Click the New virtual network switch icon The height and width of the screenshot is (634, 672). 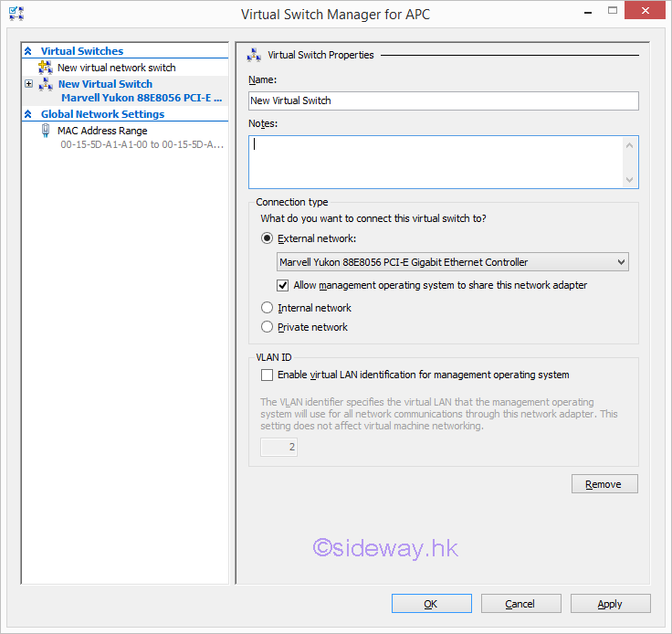point(46,68)
